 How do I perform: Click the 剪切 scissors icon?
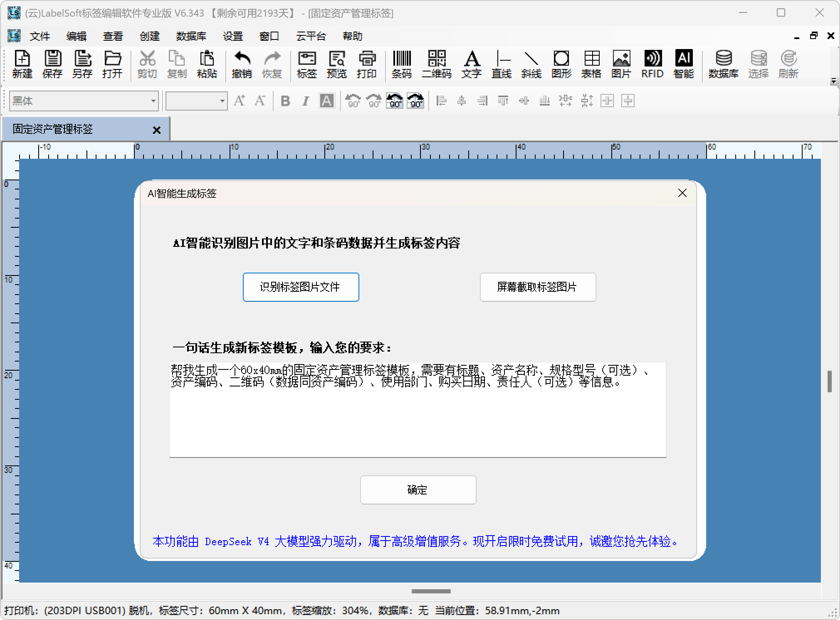pyautogui.click(x=147, y=64)
